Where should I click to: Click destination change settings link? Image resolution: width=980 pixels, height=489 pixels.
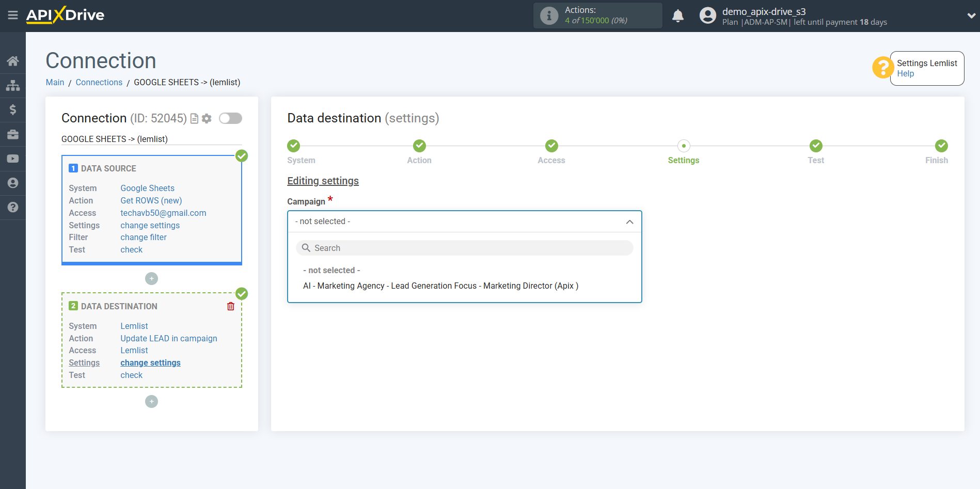coord(150,362)
